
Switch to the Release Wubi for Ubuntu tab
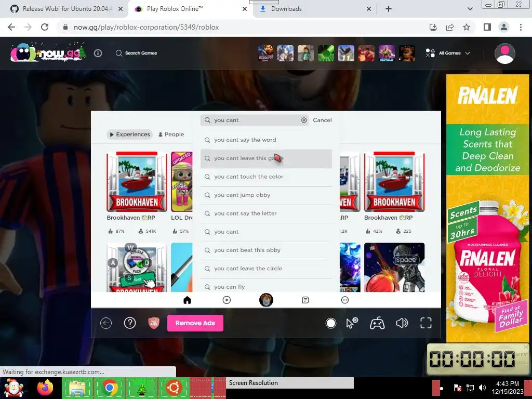(64, 9)
